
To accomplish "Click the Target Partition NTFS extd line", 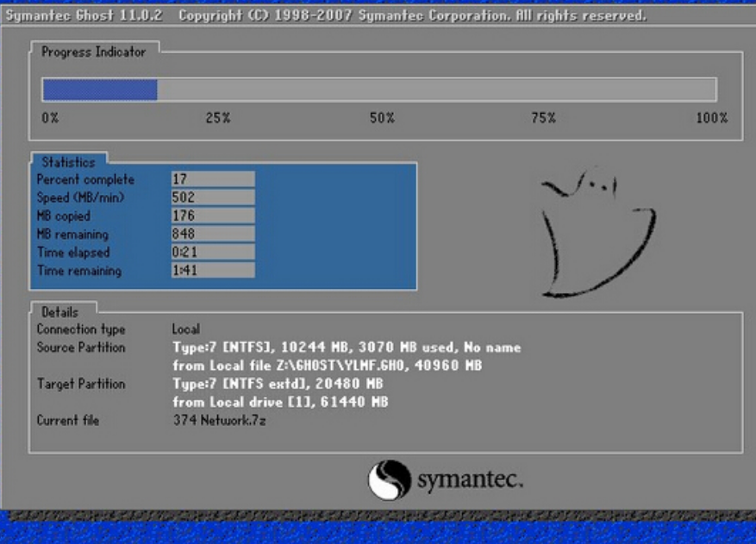I will coord(277,384).
